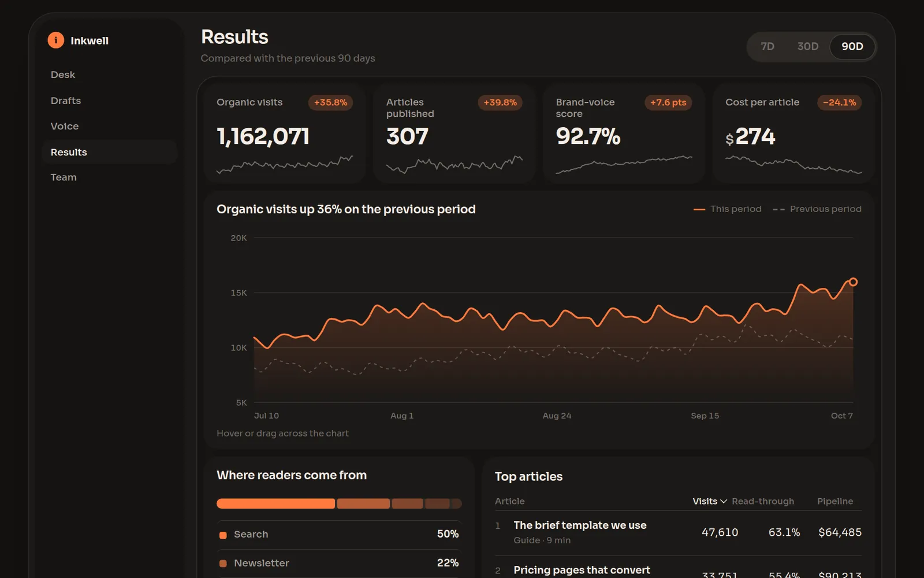Click the Newsletter segment of source bar
Image resolution: width=924 pixels, height=578 pixels.
363,503
